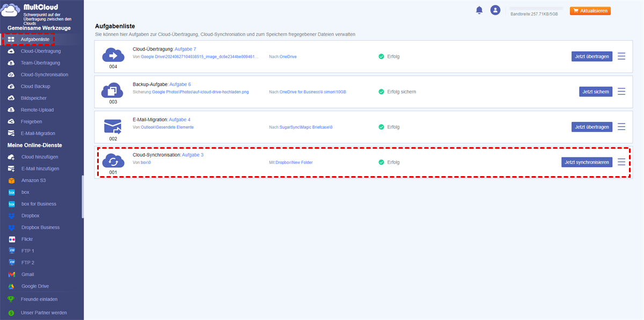Screen dimensions: 644x320
Task: Select the Gmail service icon
Action: click(x=11, y=274)
